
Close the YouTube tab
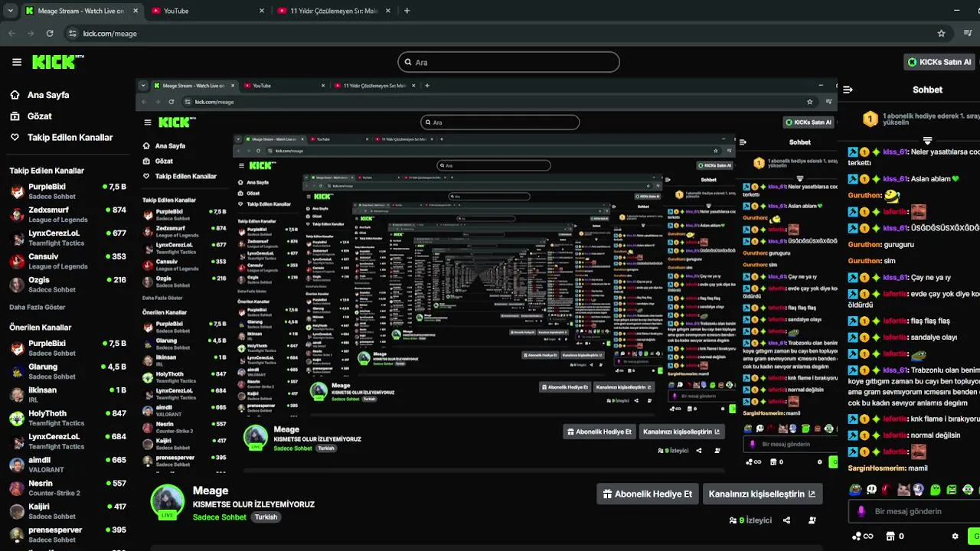click(x=262, y=11)
